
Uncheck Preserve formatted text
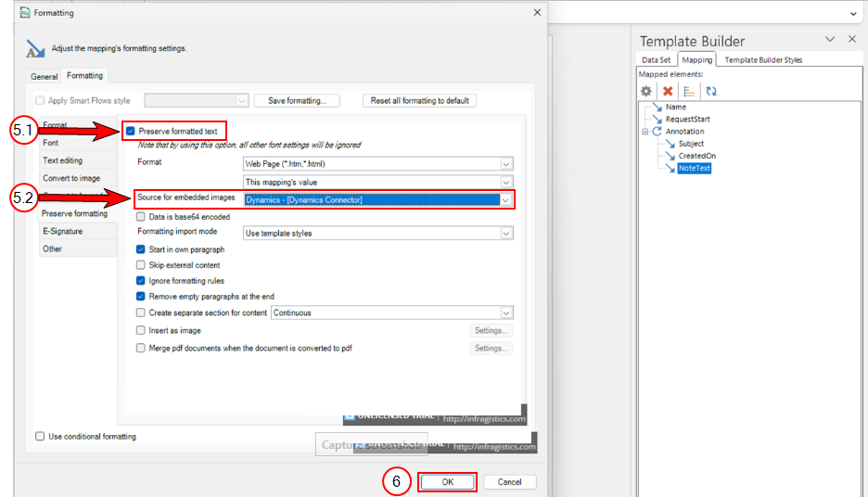click(130, 131)
